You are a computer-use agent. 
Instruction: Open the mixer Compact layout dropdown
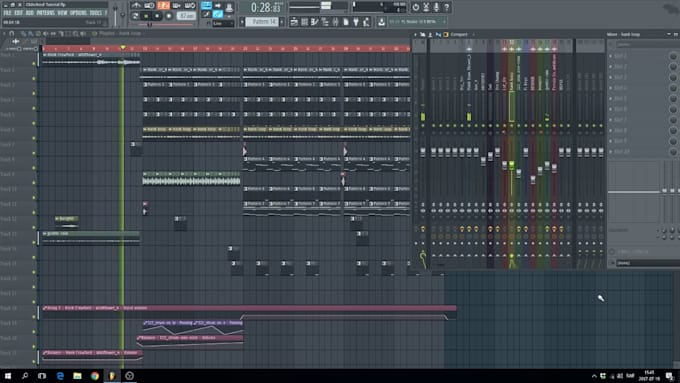pyautogui.click(x=460, y=34)
